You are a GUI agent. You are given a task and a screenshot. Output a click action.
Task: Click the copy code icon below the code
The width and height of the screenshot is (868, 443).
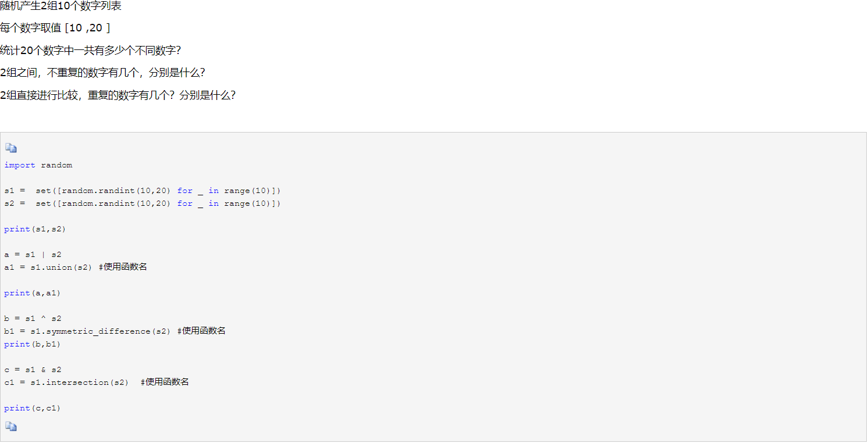coord(11,427)
